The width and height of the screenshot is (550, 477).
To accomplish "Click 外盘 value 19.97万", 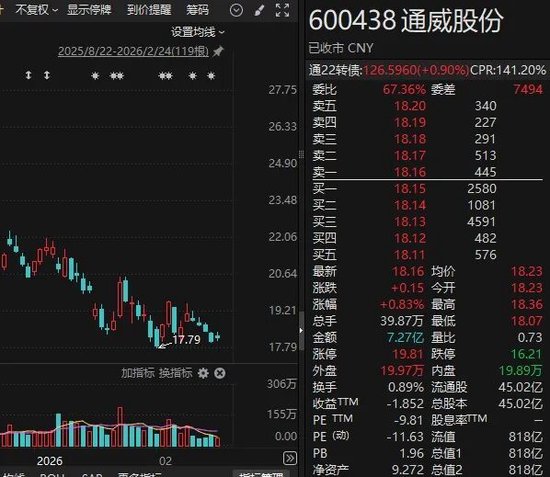I will coord(402,370).
